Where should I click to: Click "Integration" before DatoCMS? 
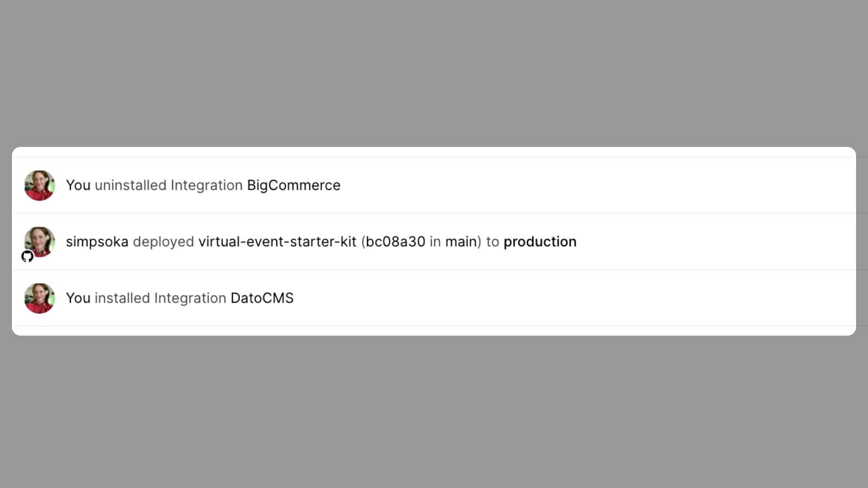[x=190, y=298]
